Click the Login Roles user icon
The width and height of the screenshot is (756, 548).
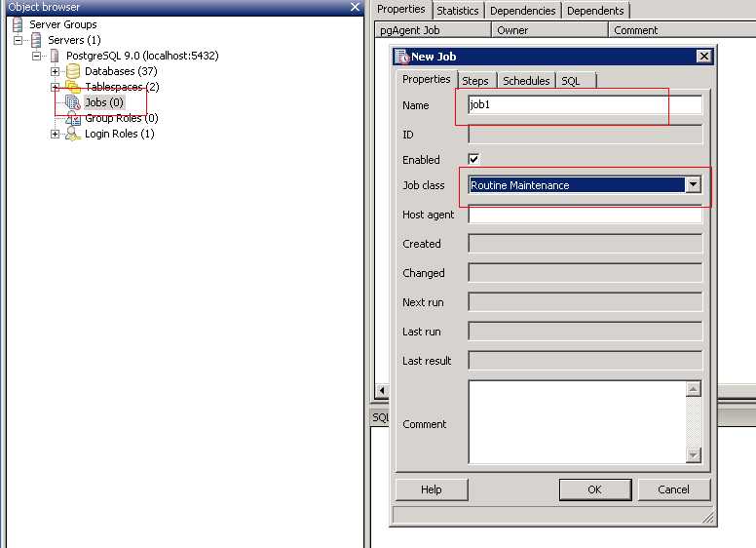73,134
